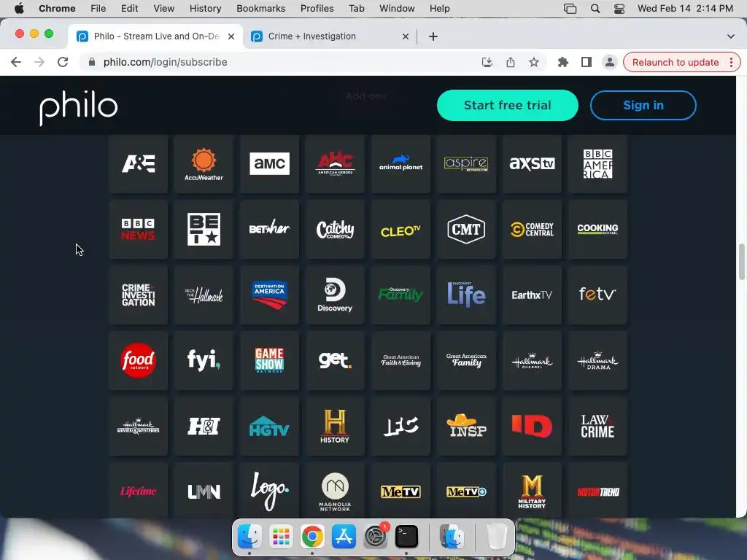The width and height of the screenshot is (747, 560).
Task: Start the Philo free trial
Action: click(508, 105)
